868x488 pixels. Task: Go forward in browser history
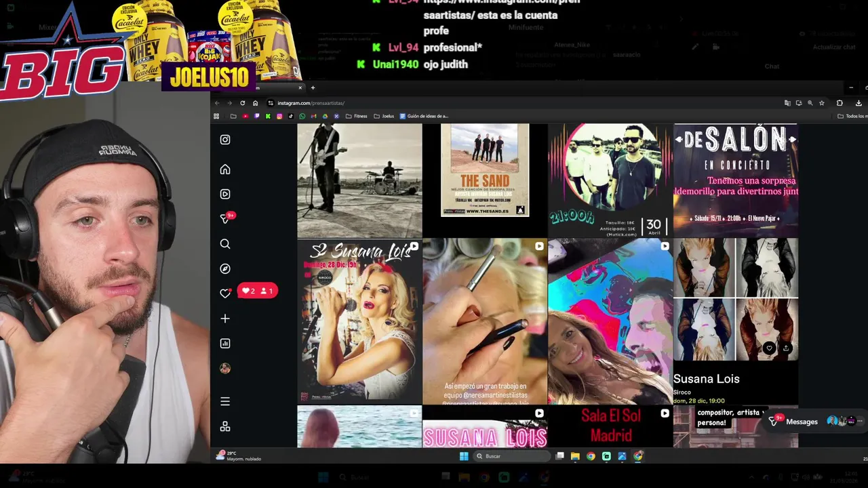229,103
